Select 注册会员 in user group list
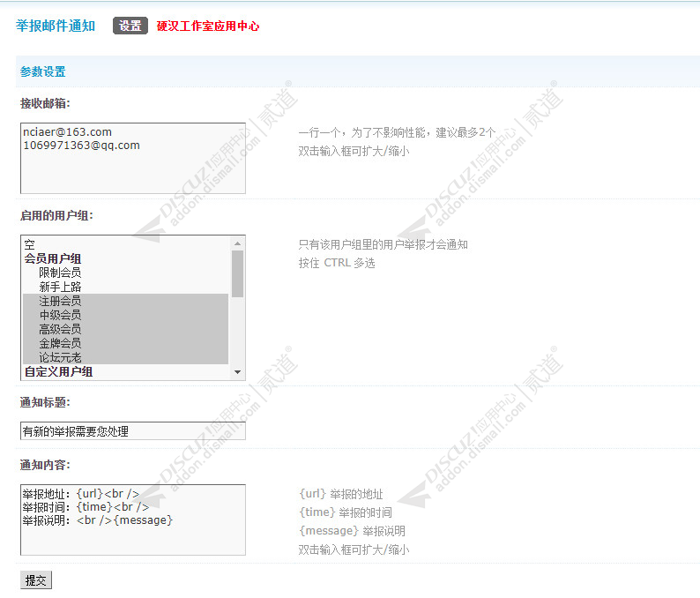Image resolution: width=700 pixels, height=598 pixels. coord(125,301)
